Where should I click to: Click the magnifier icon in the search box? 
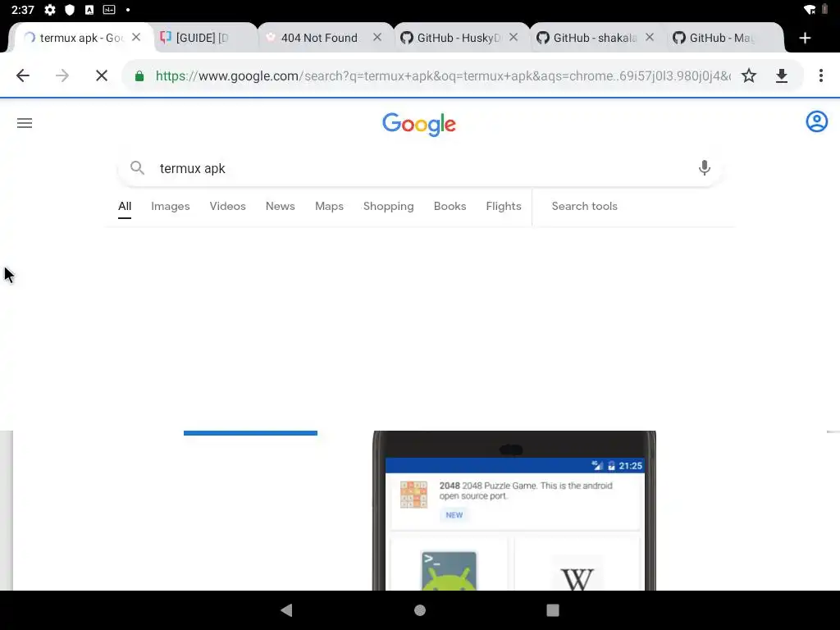(137, 167)
